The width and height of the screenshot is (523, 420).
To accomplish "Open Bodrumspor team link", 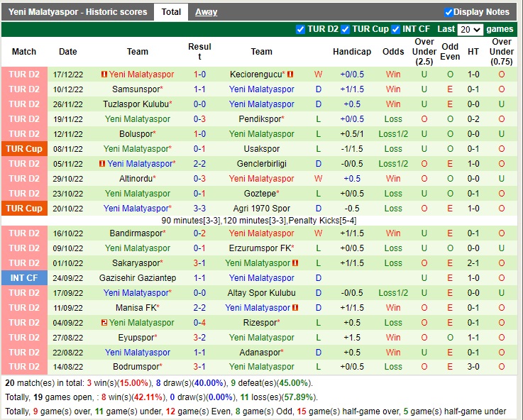I will click(136, 367).
